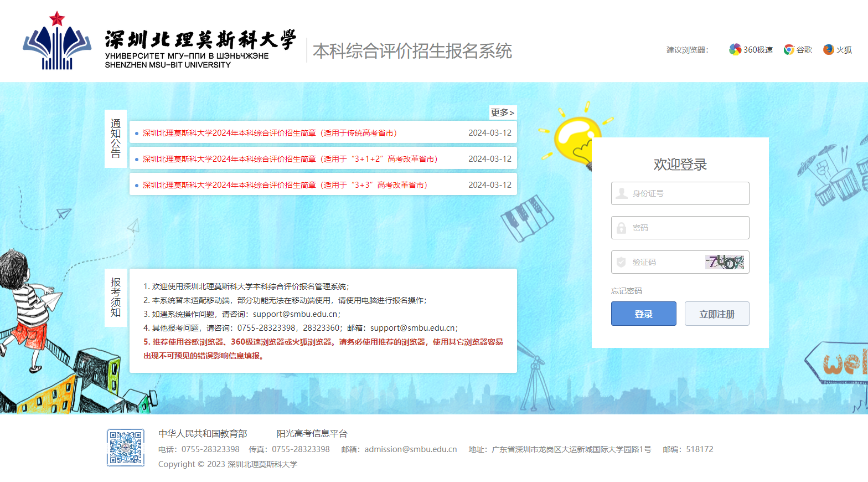Click the 报考须知 section label
Screen dimensions: 868x482
(x=116, y=298)
